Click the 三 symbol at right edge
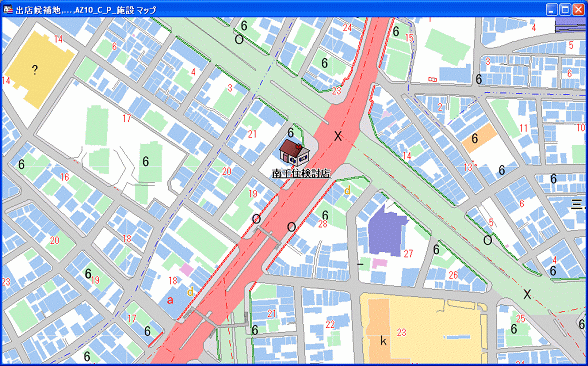The height and width of the screenshot is (366, 588). tap(576, 204)
